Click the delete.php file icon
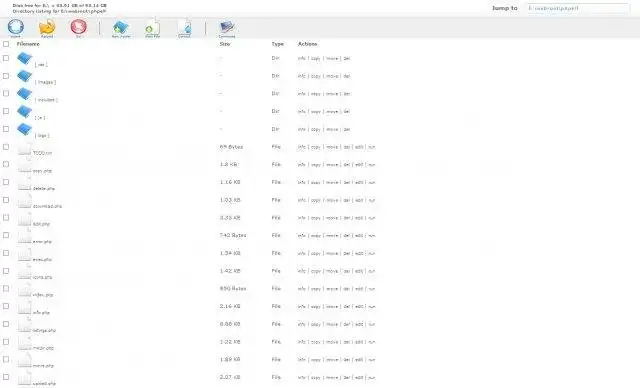This screenshot has width=640, height=388. click(x=24, y=184)
